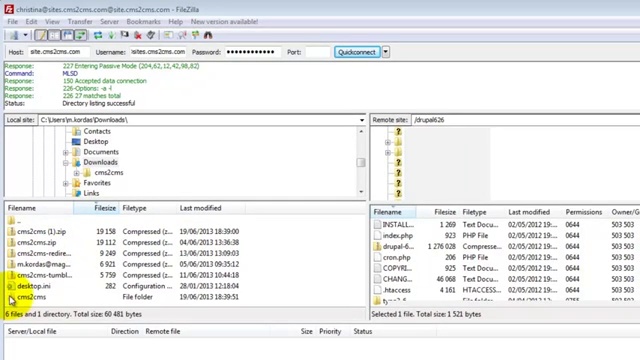Viewport: 640px width, 360px height.
Task: Expand the Favorites folder in local tree
Action: 66,183
